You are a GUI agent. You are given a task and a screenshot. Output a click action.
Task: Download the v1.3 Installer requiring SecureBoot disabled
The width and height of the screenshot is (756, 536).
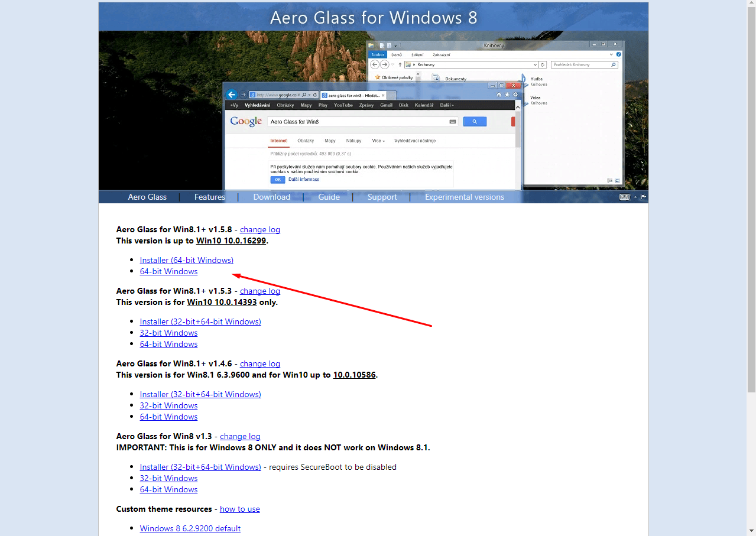point(200,467)
